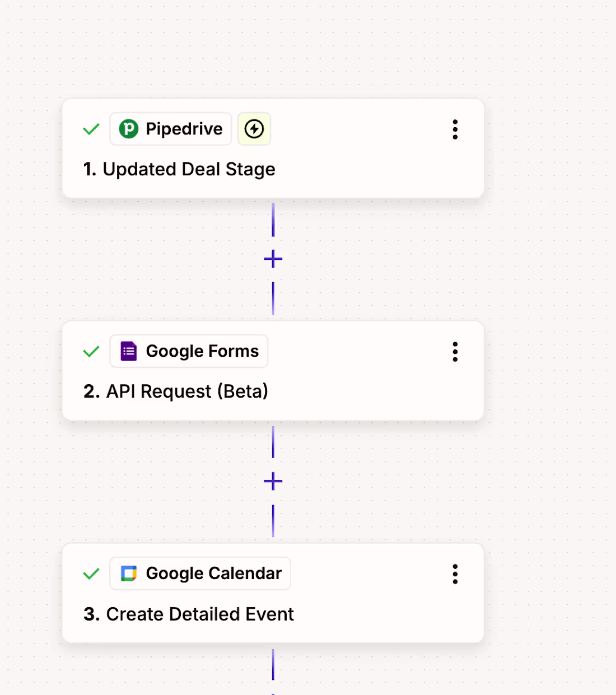The width and height of the screenshot is (616, 695).
Task: Click the Google Calendar app icon
Action: pyautogui.click(x=129, y=573)
